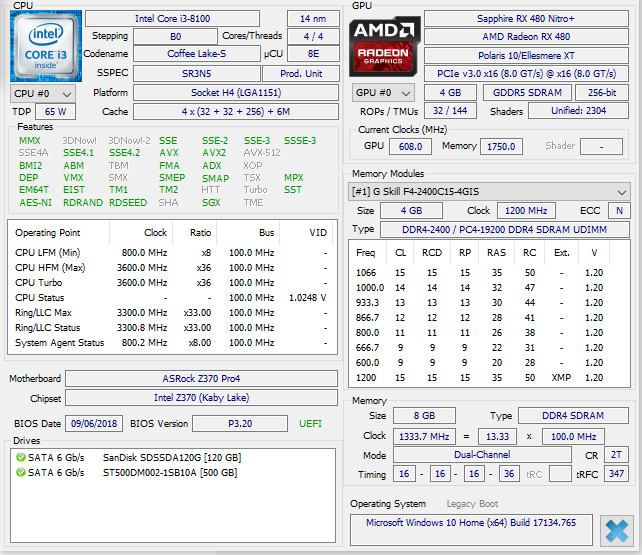
Task: Click the AMD Radeon RX 480 field
Action: pos(526,36)
